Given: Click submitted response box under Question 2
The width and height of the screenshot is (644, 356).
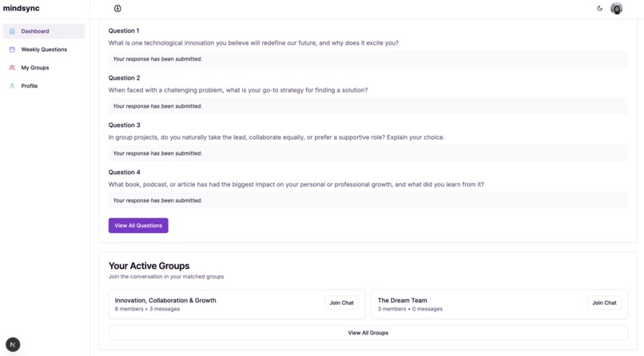Looking at the screenshot, I should 368,106.
